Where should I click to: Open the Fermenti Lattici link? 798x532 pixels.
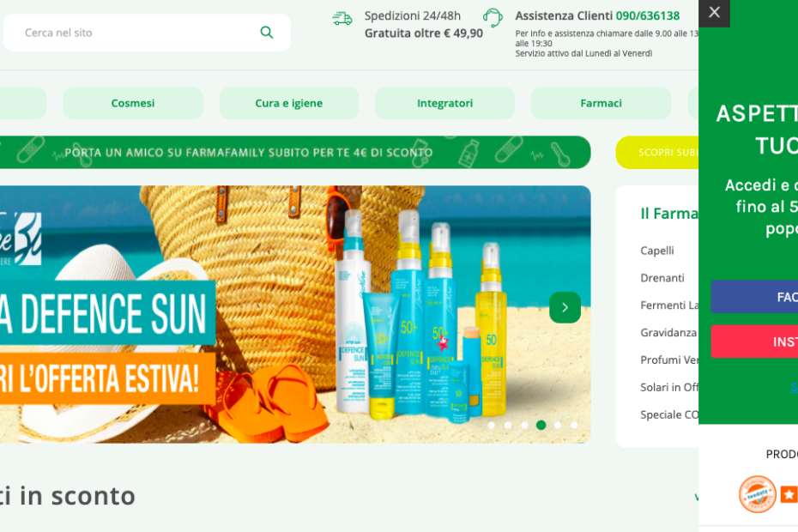pyautogui.click(x=669, y=305)
